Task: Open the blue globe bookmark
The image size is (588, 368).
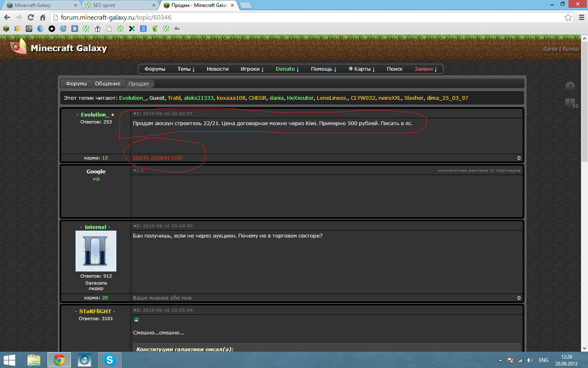Action: (40, 29)
